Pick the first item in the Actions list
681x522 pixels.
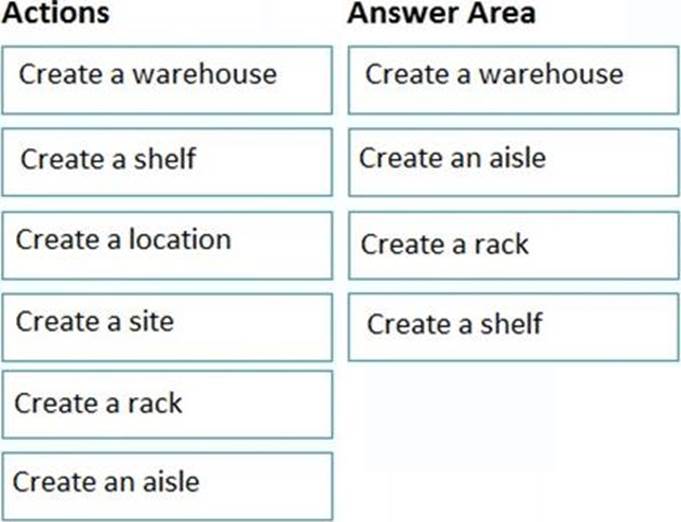[x=167, y=79]
